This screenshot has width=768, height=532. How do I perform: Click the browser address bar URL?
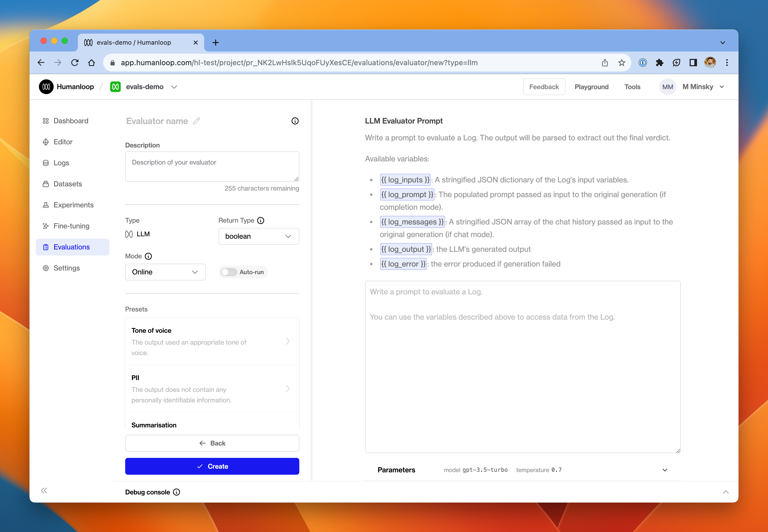click(x=299, y=63)
